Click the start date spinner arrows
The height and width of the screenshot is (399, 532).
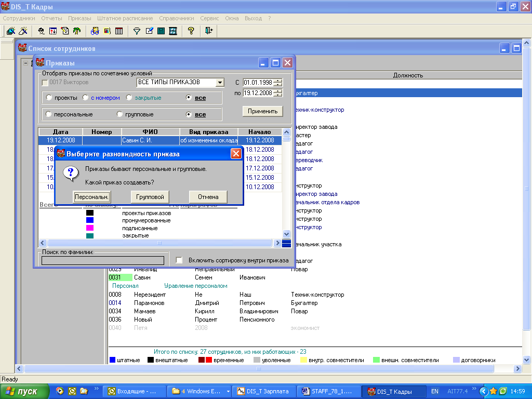[278, 83]
